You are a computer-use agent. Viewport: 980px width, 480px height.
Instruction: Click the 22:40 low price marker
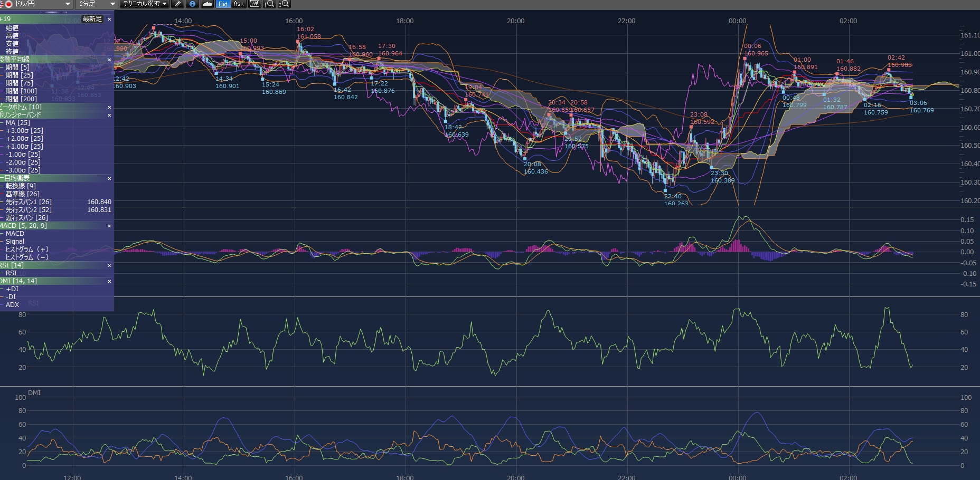pyautogui.click(x=665, y=190)
